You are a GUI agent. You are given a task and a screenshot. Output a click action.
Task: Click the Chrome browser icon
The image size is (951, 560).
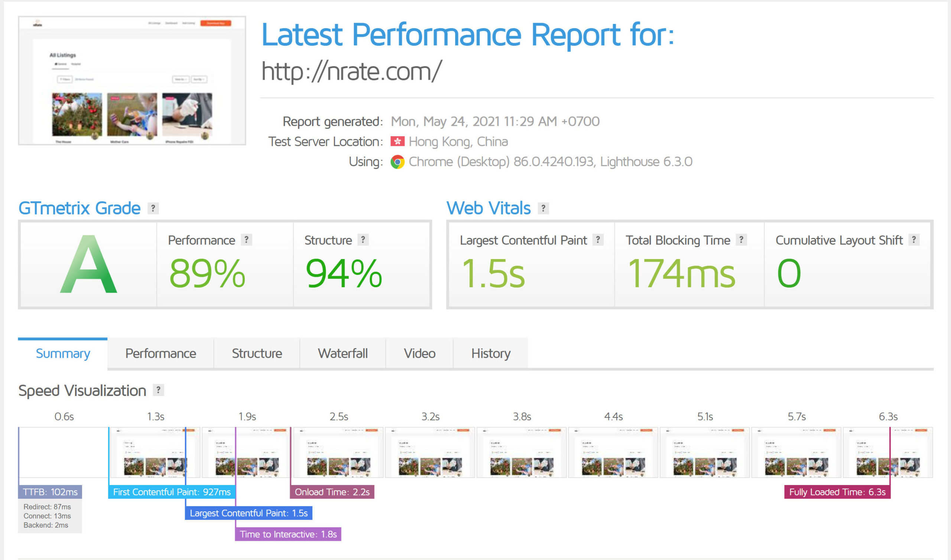point(397,161)
